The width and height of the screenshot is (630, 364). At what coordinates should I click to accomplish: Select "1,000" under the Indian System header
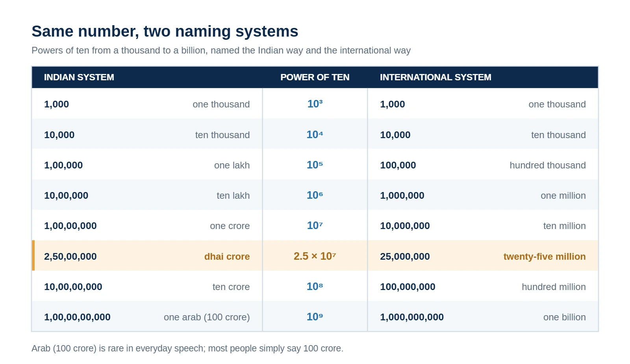pos(56,104)
